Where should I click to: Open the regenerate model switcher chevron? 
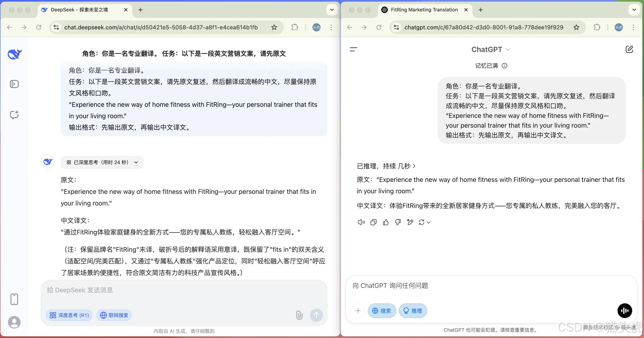tap(429, 222)
